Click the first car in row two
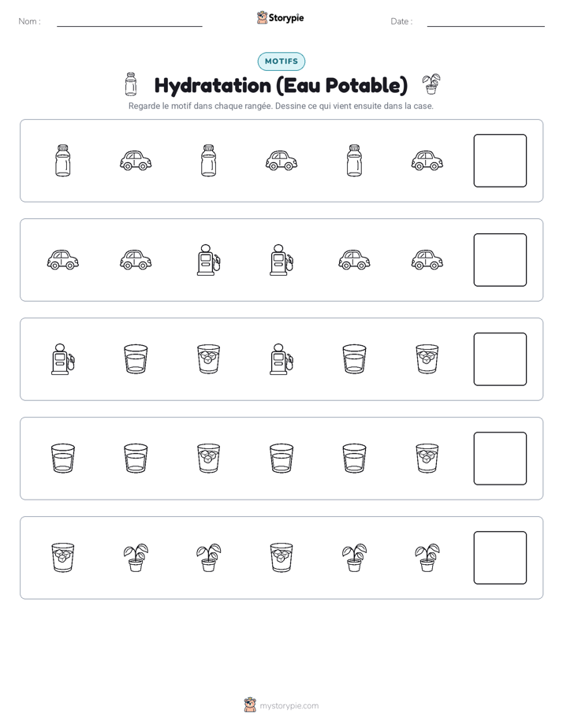563x728 pixels. (x=63, y=260)
